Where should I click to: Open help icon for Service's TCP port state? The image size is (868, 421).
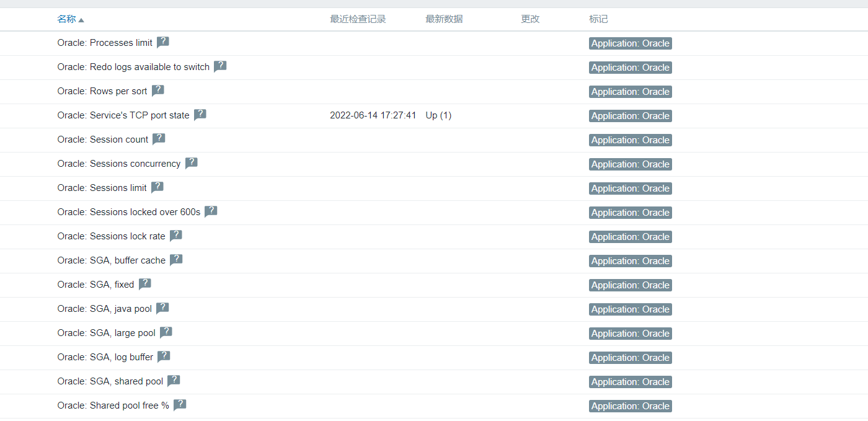(x=200, y=115)
